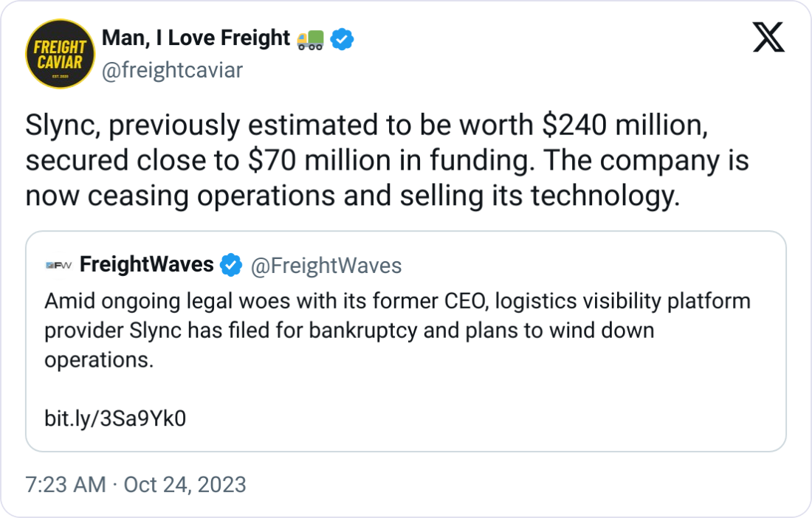Open the @freightcaviar handle
The height and width of the screenshot is (518, 812).
tap(171, 70)
